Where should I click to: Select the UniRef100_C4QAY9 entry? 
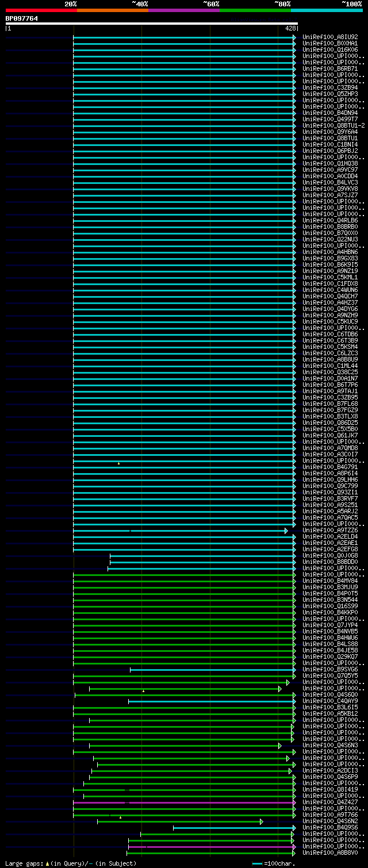coord(330,701)
